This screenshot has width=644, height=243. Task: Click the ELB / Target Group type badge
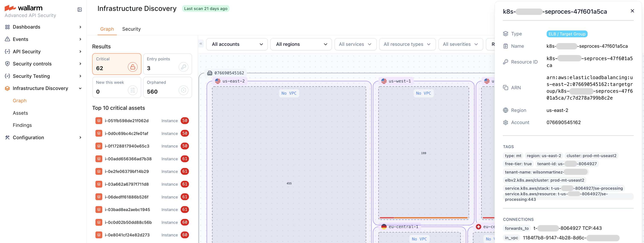point(567,34)
